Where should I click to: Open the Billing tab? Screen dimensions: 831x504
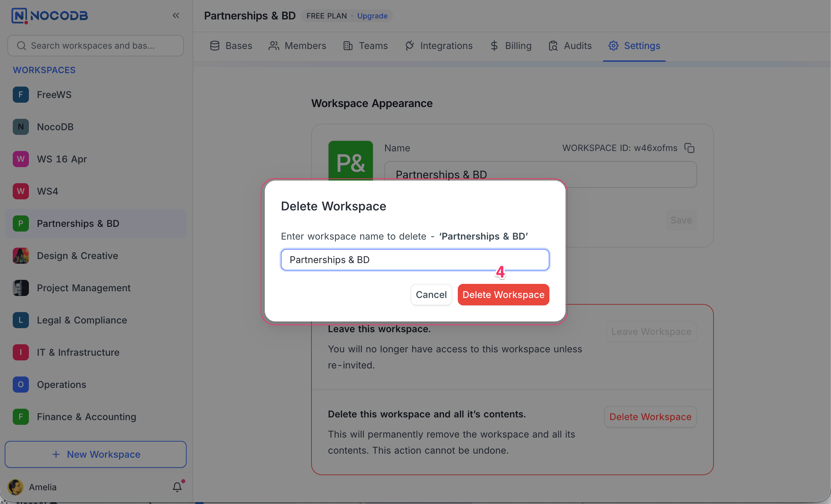point(510,46)
